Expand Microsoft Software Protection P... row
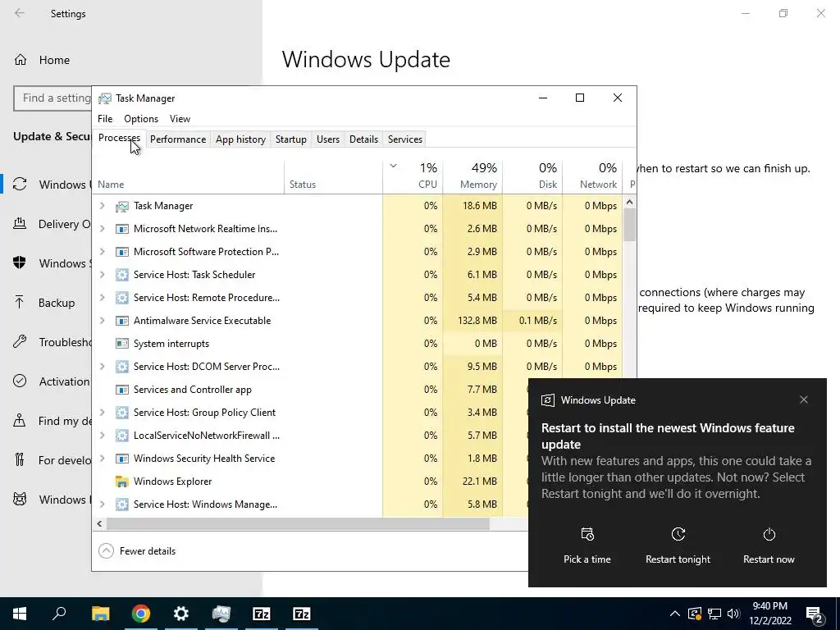This screenshot has width=840, height=630. tap(103, 252)
